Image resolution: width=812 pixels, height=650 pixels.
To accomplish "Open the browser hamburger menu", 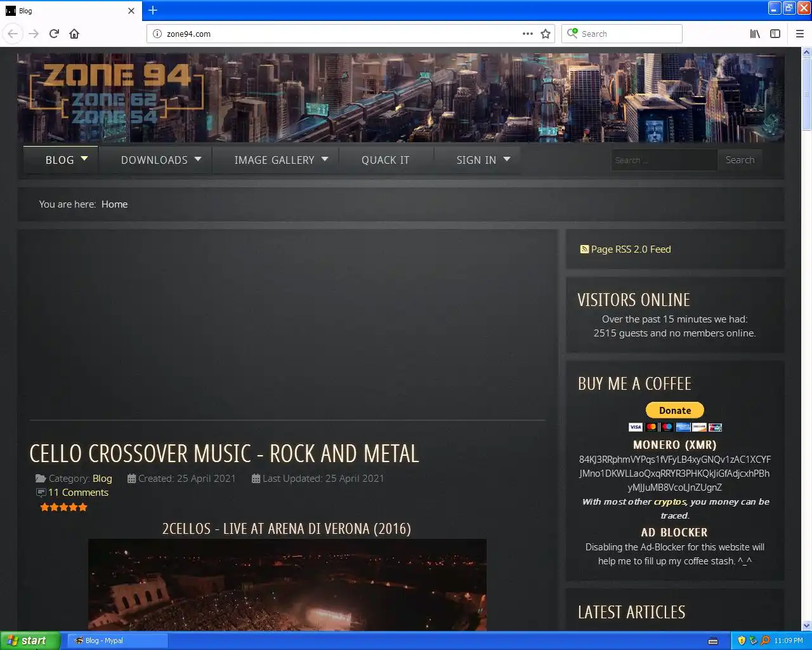I will [799, 34].
